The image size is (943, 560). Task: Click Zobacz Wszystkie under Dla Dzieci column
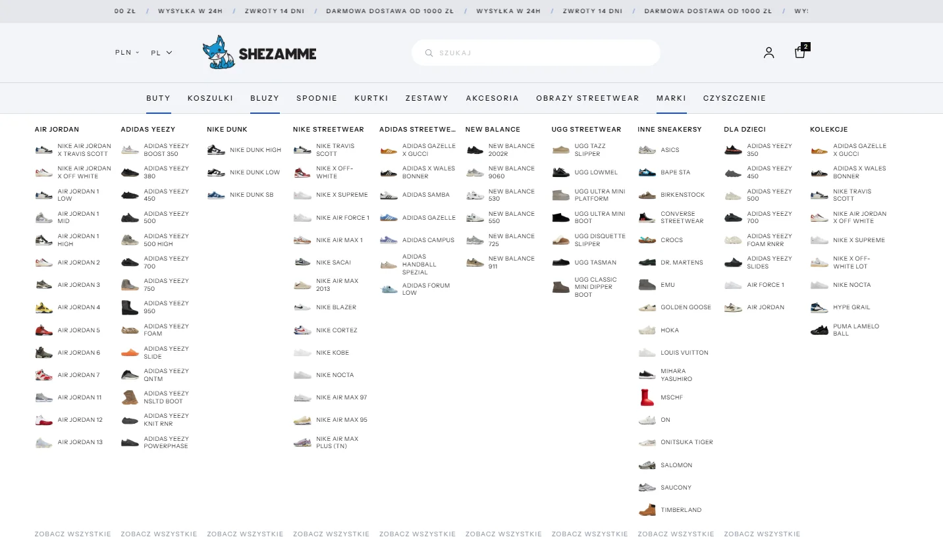point(762,534)
